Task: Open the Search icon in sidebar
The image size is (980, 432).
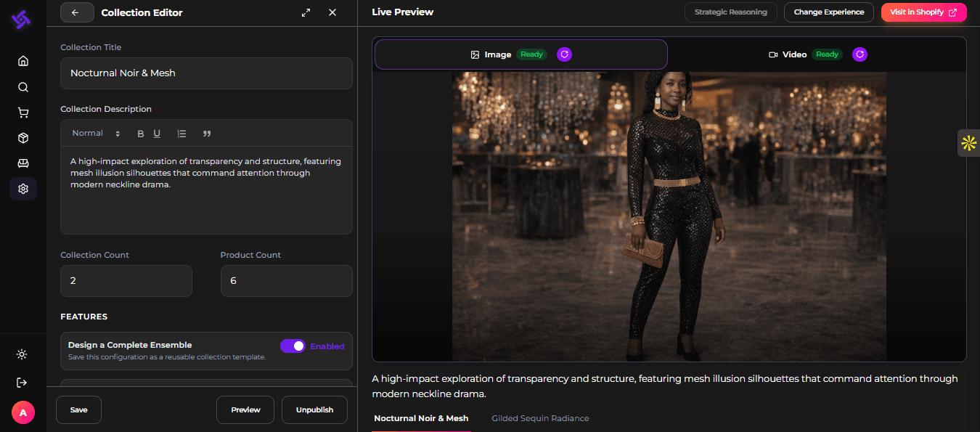Action: (23, 87)
